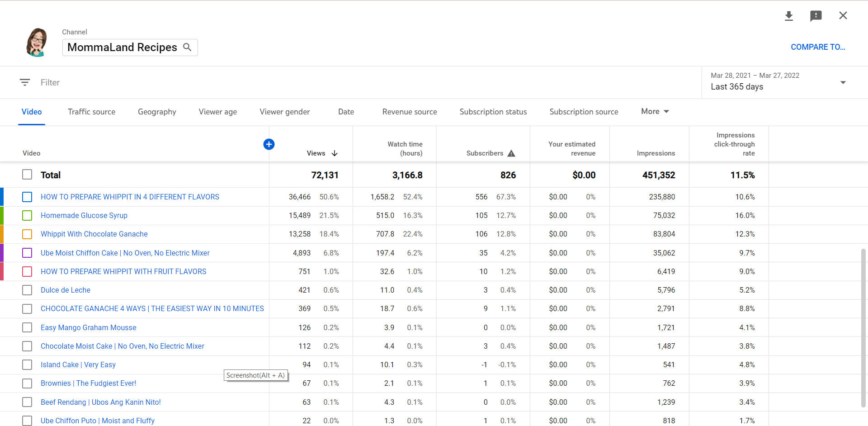Viewport: 868px width, 426px height.
Task: Check the Homemade Glucose Syrup checkbox
Action: pyautogui.click(x=27, y=216)
